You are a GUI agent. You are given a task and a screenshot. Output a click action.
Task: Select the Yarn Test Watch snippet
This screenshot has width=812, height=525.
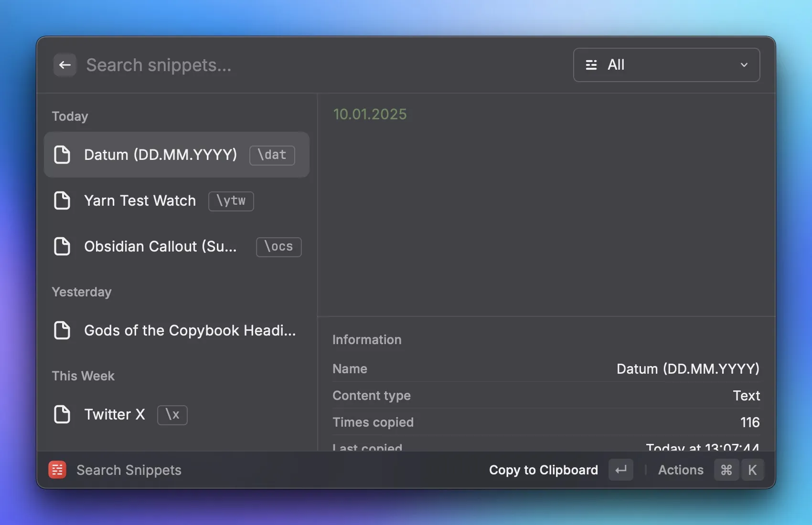(140, 200)
